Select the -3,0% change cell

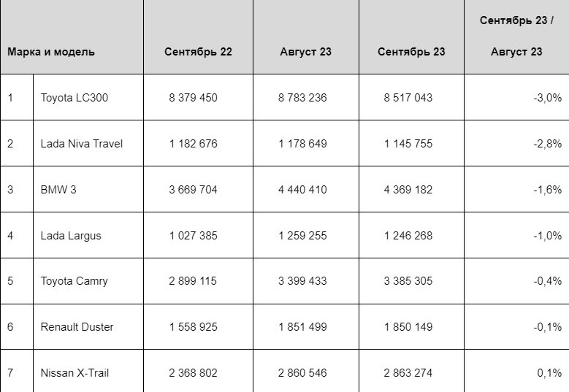pos(547,98)
